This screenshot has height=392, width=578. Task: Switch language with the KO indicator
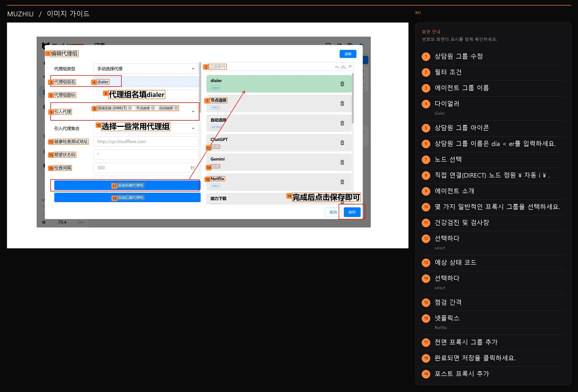[418, 13]
